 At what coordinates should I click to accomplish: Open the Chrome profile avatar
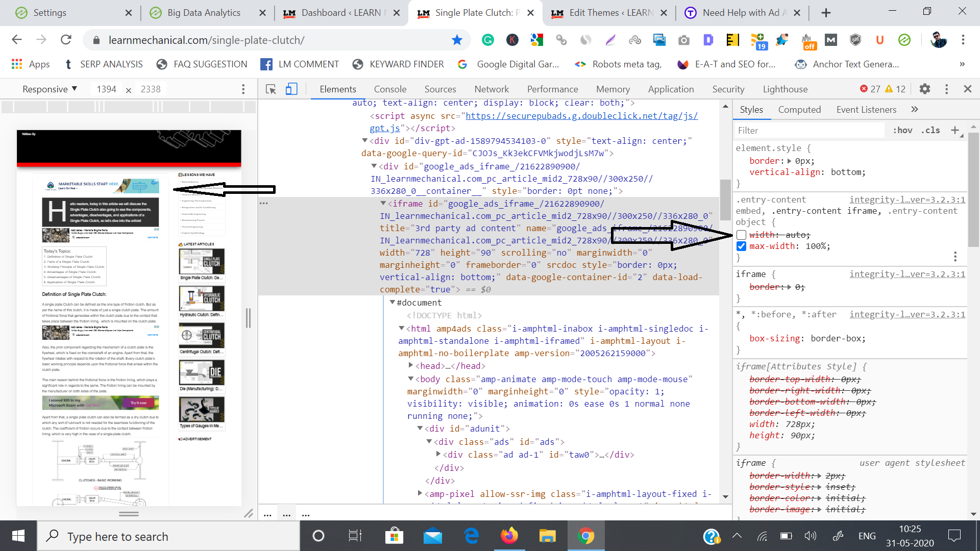938,40
